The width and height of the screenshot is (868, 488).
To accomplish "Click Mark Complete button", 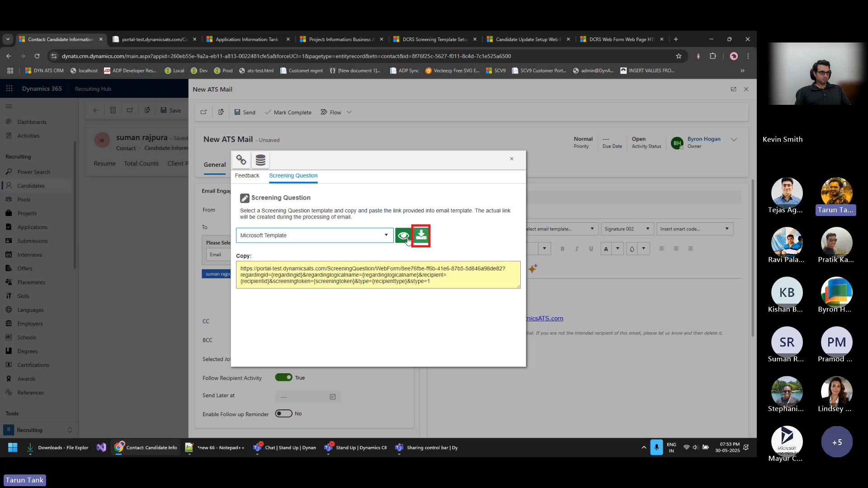I will coord(288,113).
